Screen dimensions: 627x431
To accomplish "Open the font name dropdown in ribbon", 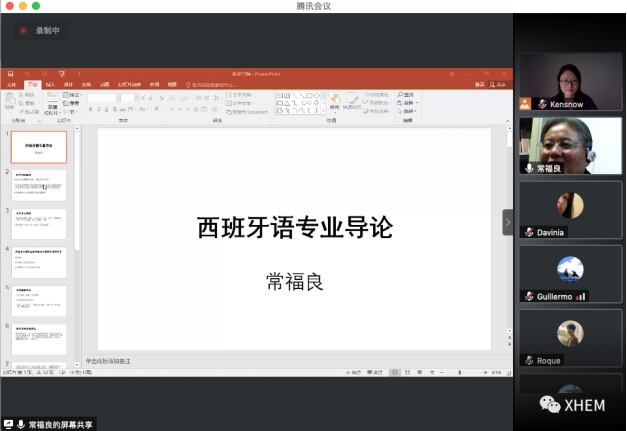I will [110, 97].
